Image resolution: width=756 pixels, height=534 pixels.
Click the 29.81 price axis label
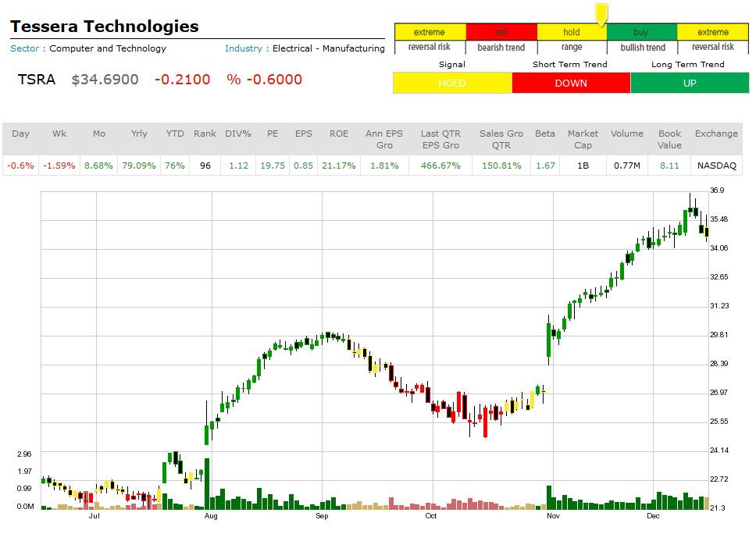[x=719, y=334]
